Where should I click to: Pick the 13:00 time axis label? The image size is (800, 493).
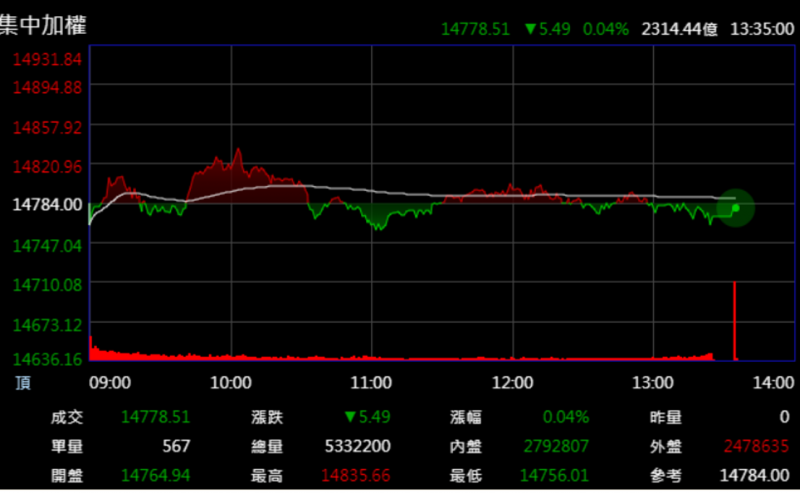651,382
